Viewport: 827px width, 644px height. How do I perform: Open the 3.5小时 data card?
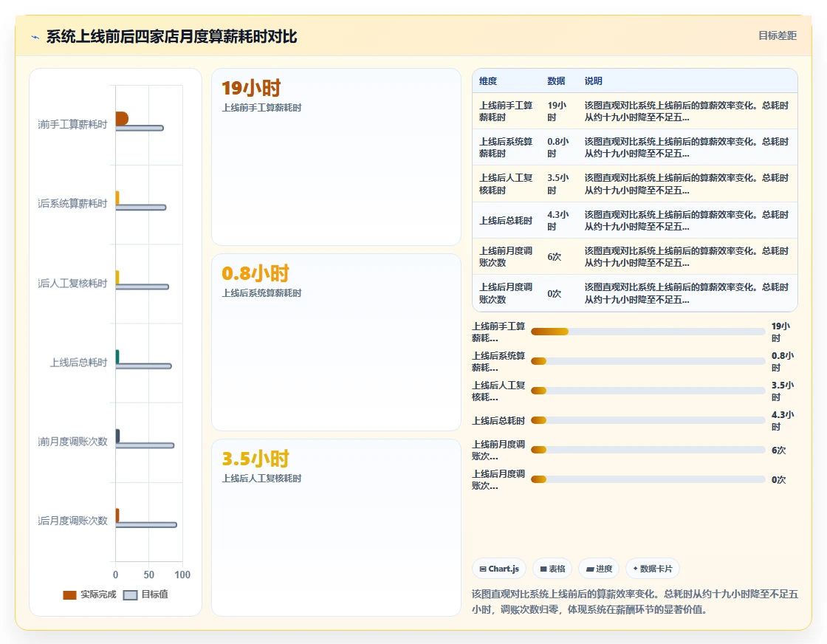pos(337,527)
